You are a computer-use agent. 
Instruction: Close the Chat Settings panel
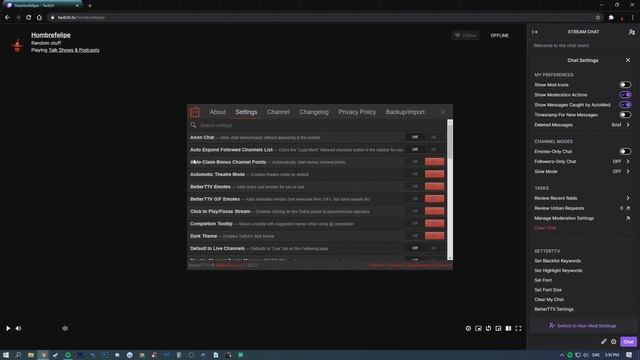pos(628,60)
